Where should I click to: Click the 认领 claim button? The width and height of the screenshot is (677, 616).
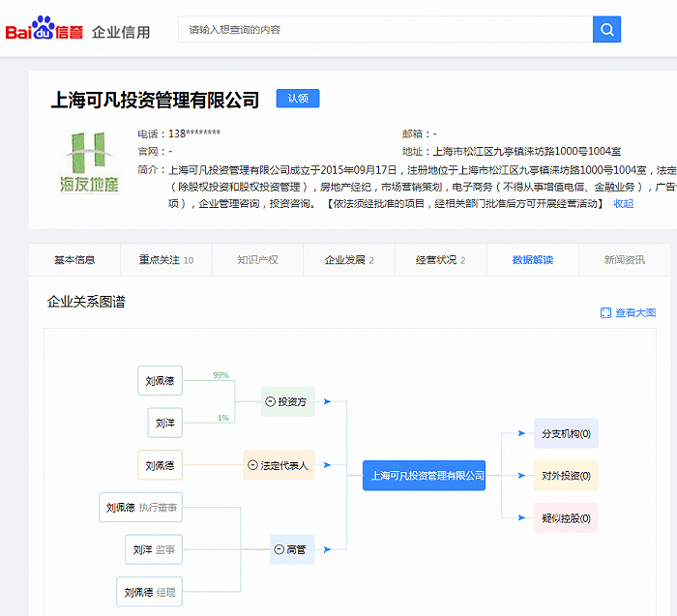[x=297, y=99]
